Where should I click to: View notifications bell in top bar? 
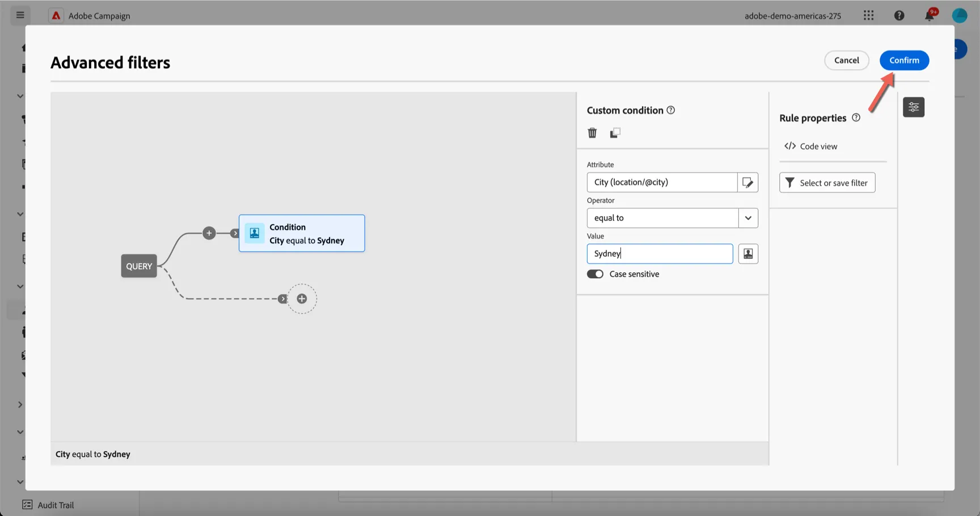[x=930, y=15]
